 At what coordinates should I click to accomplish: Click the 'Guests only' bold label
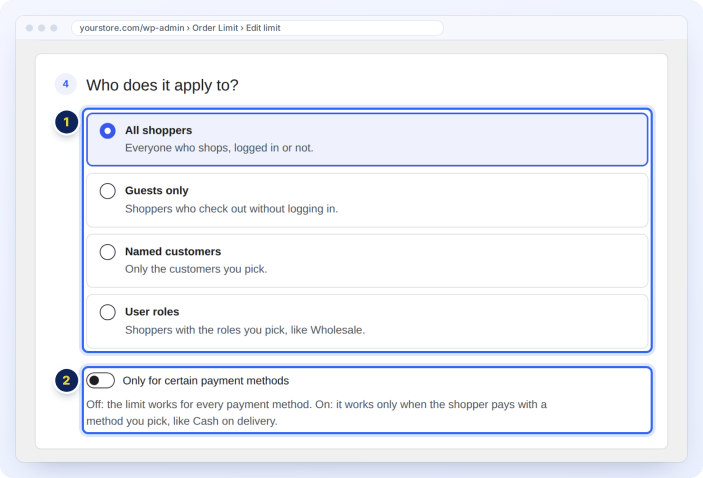156,191
